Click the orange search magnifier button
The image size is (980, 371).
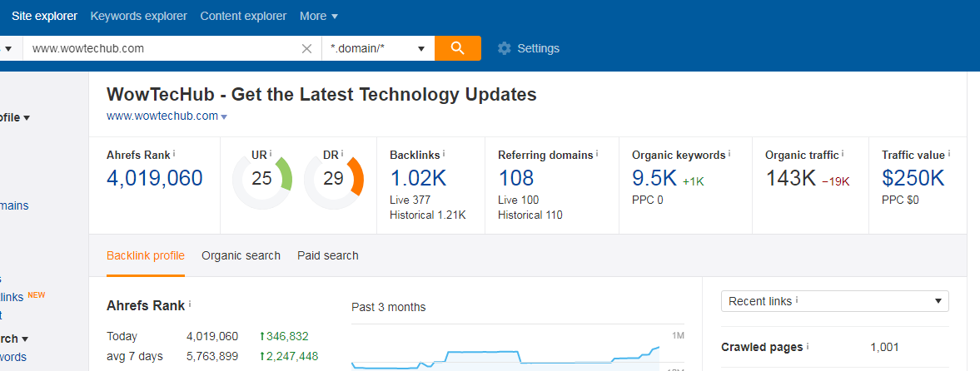457,48
